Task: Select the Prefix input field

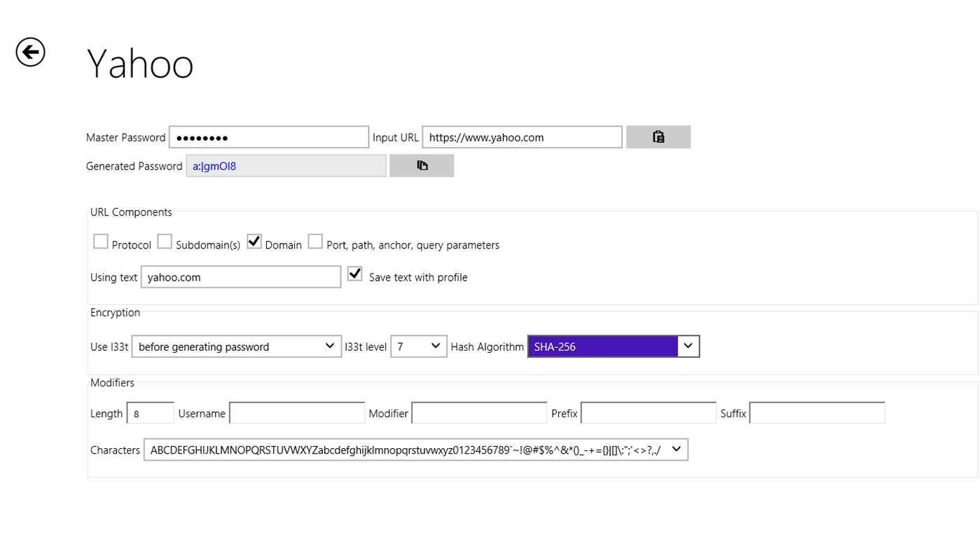Action: [648, 412]
